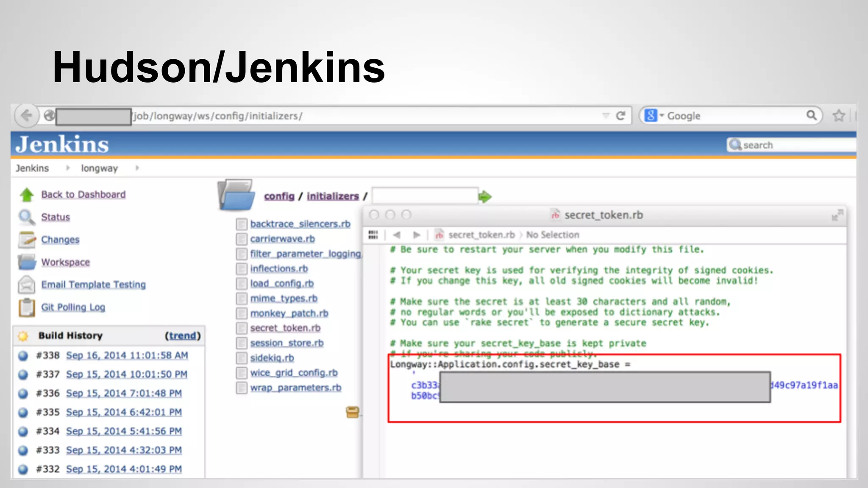Click the Git Polling Log clipboard icon
The height and width of the screenshot is (488, 868).
[x=27, y=308]
